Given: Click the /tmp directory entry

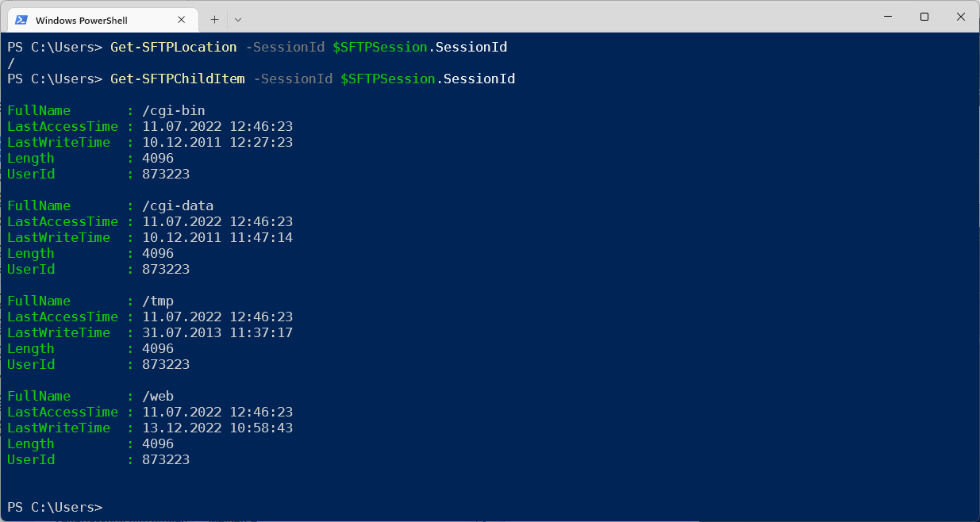Looking at the screenshot, I should click(158, 301).
